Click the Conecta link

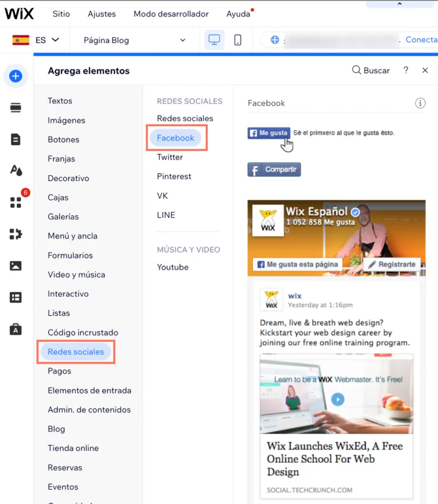pyautogui.click(x=421, y=39)
